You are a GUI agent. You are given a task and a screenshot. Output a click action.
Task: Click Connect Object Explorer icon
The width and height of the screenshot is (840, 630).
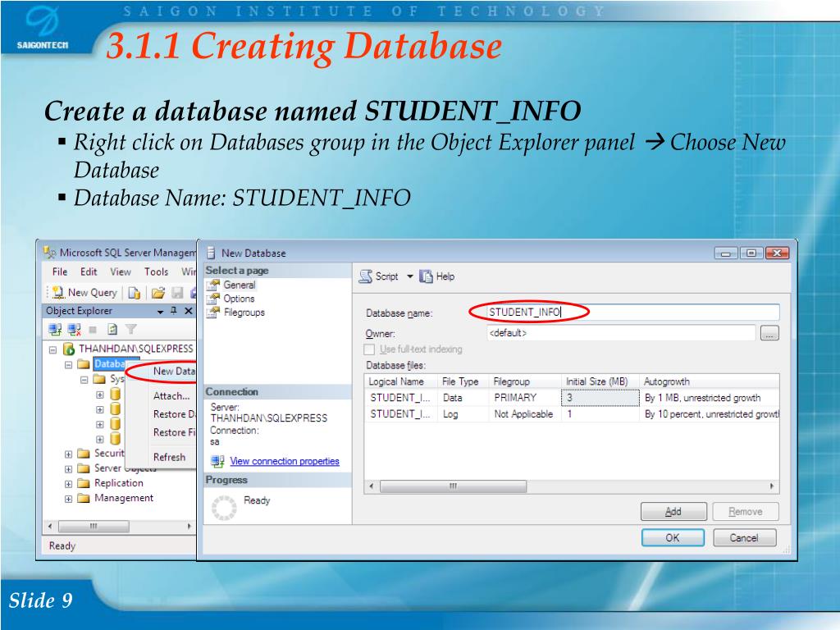(x=55, y=329)
